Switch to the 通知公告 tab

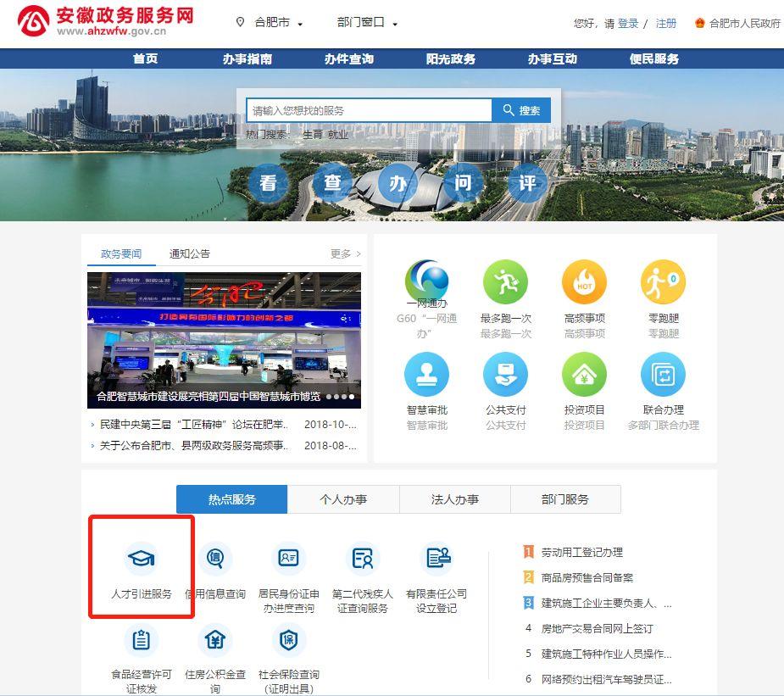(190, 254)
